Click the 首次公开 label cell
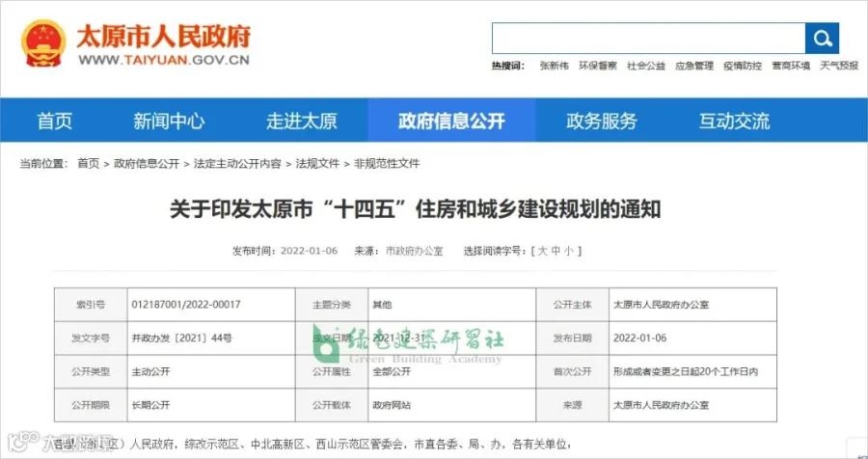This screenshot has width=868, height=459. (572, 371)
